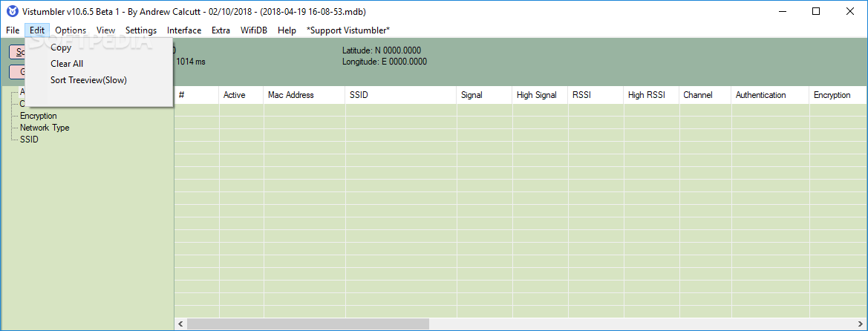Sort by the Channel column header
Screen dimensions: 868x331
[x=705, y=95]
